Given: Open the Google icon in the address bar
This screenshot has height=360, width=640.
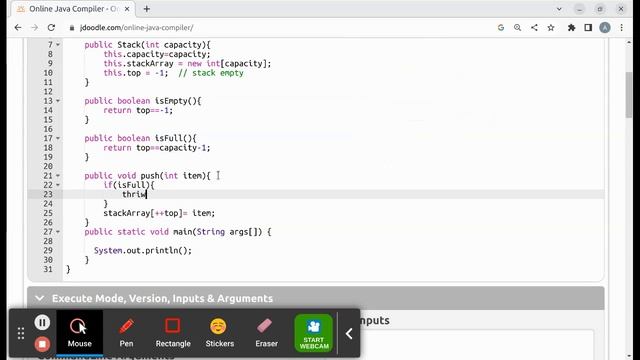Looking at the screenshot, I should pos(501,27).
